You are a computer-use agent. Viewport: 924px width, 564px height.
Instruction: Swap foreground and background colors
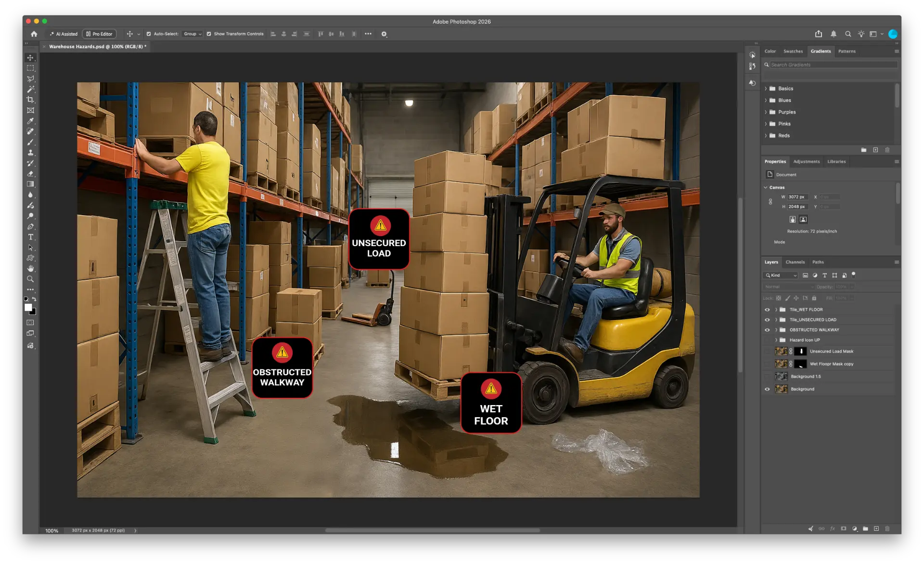coord(34,299)
